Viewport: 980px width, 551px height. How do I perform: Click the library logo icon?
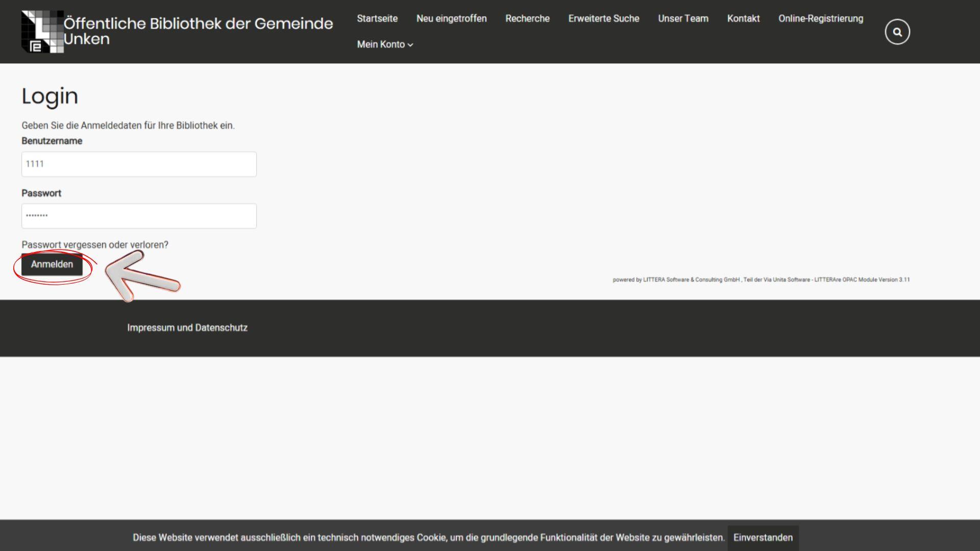click(42, 32)
